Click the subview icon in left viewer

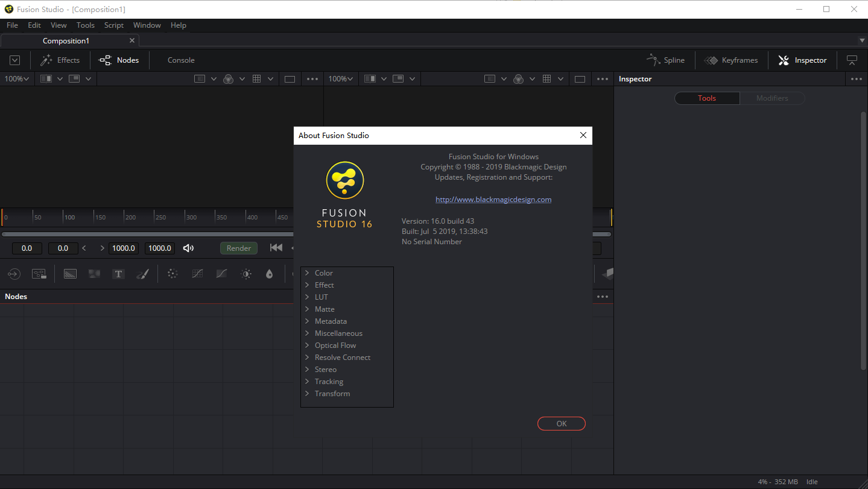[75, 79]
